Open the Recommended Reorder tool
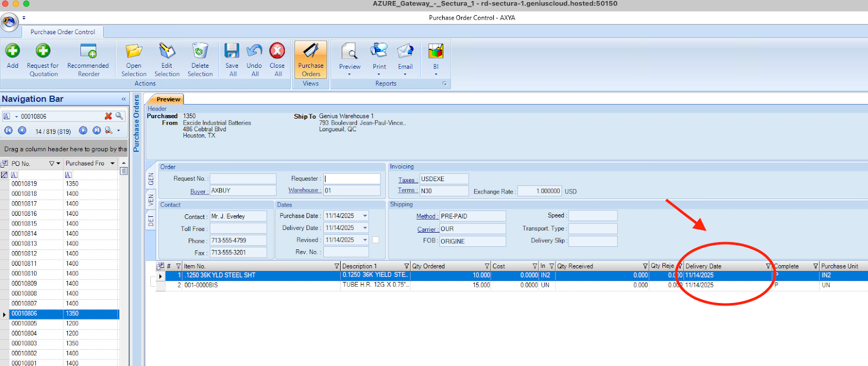This screenshot has height=366, width=868. [x=88, y=52]
